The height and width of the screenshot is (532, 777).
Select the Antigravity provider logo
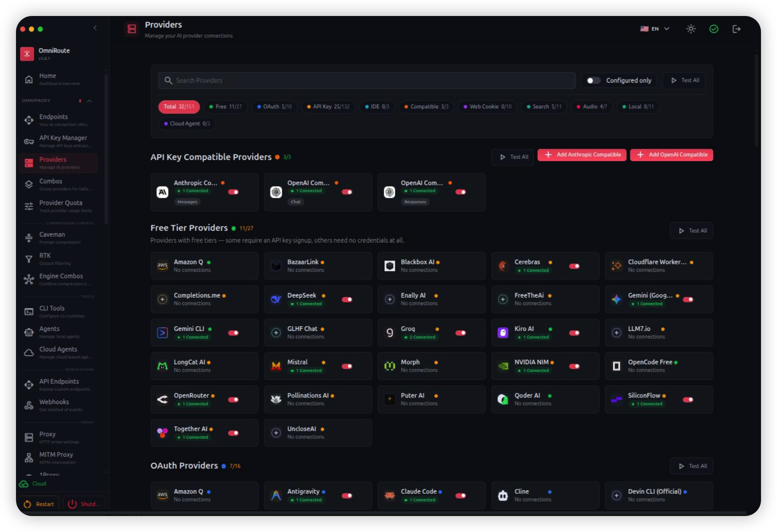click(276, 495)
